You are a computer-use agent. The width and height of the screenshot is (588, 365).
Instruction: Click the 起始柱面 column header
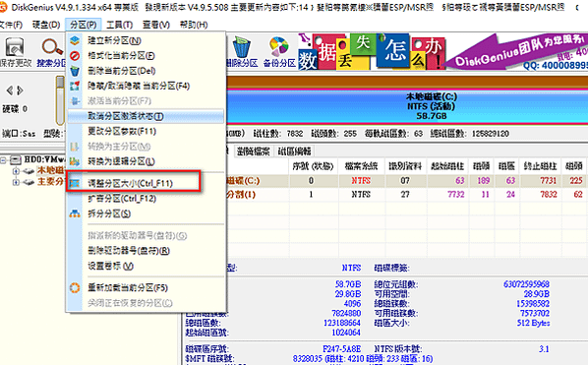(447, 166)
